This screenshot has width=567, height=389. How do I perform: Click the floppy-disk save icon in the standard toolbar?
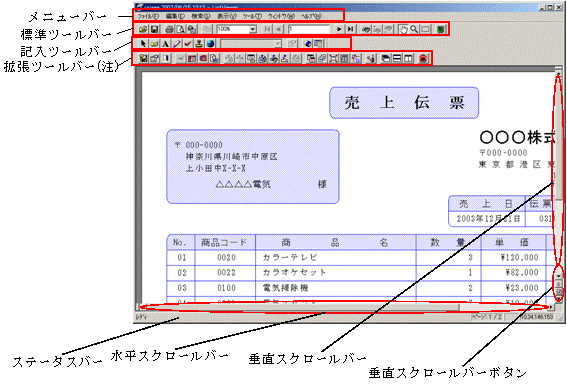pos(154,29)
